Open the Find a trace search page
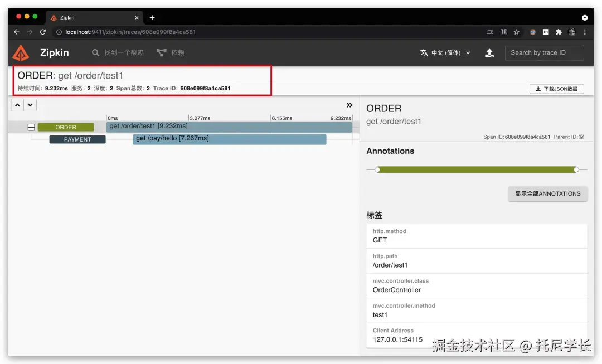The height and width of the screenshot is (364, 602). [x=118, y=52]
